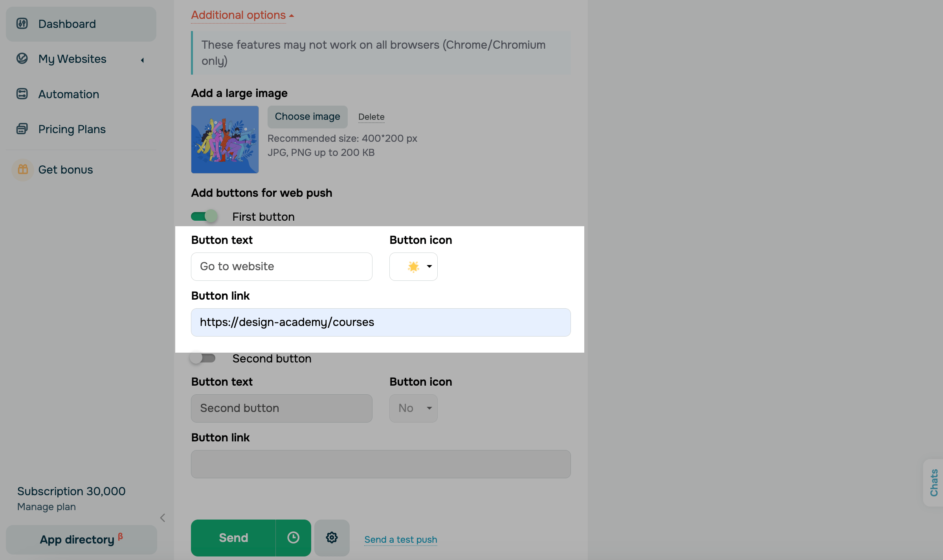Open second button icon dropdown

[413, 408]
